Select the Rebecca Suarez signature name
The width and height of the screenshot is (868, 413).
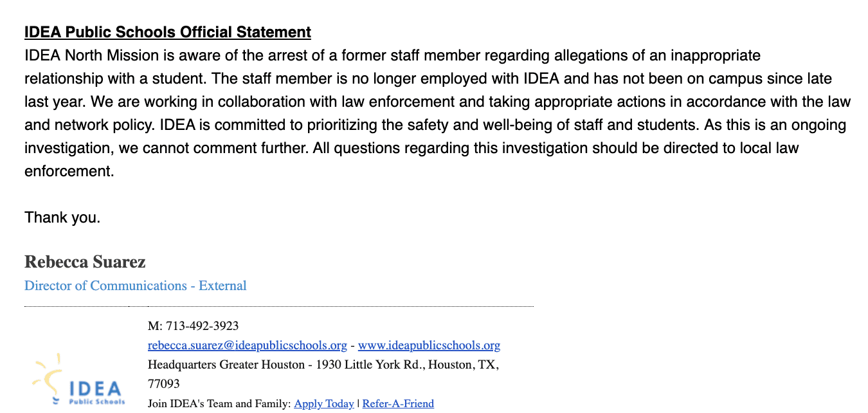pyautogui.click(x=85, y=262)
